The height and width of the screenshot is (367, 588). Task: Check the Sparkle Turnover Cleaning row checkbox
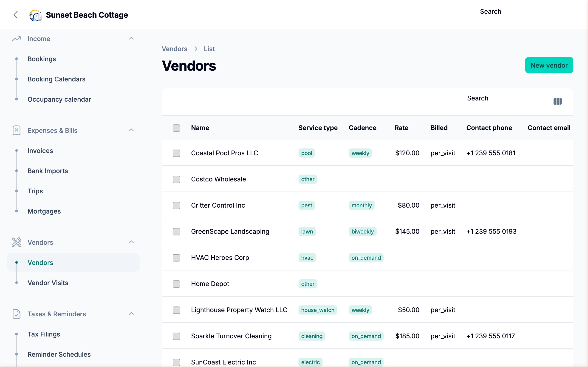click(176, 336)
